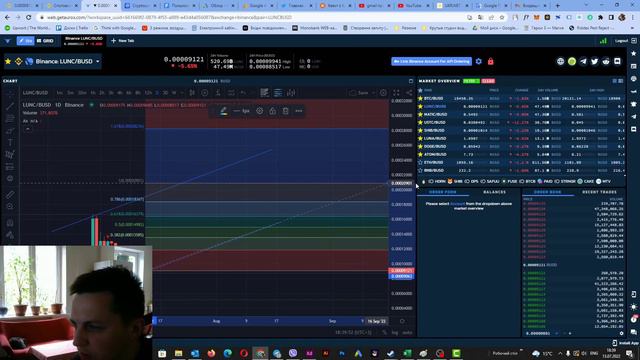This screenshot has height=360, width=640.
Task: Toggle favorite star for DOGE/BUSD
Action: 420,146
